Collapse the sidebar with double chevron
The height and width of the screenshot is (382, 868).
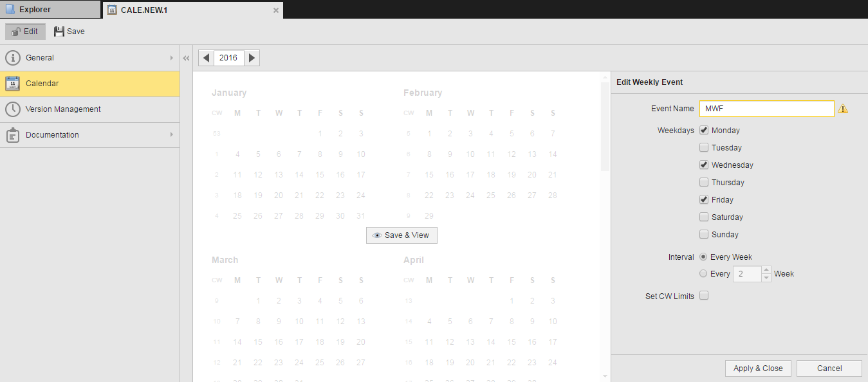click(187, 58)
